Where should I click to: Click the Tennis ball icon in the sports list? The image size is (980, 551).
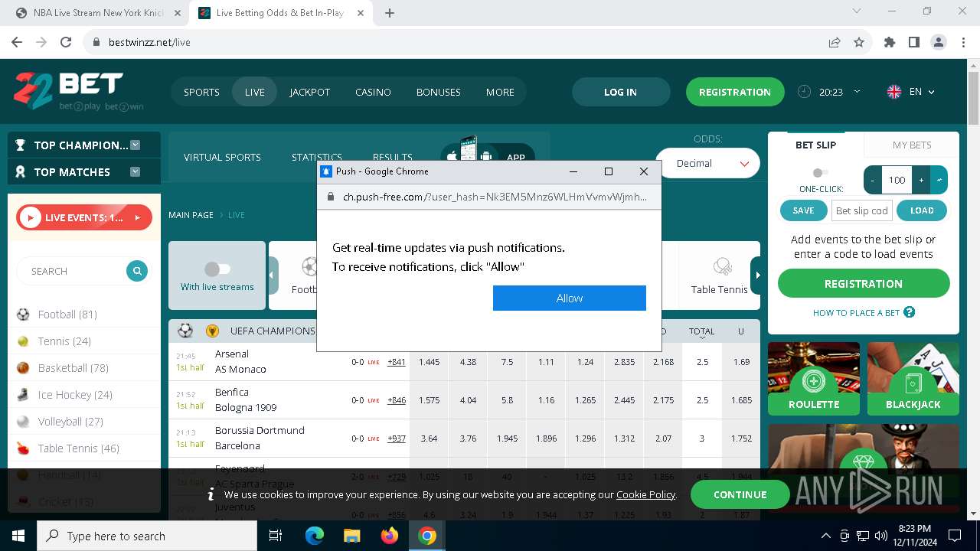(x=23, y=341)
